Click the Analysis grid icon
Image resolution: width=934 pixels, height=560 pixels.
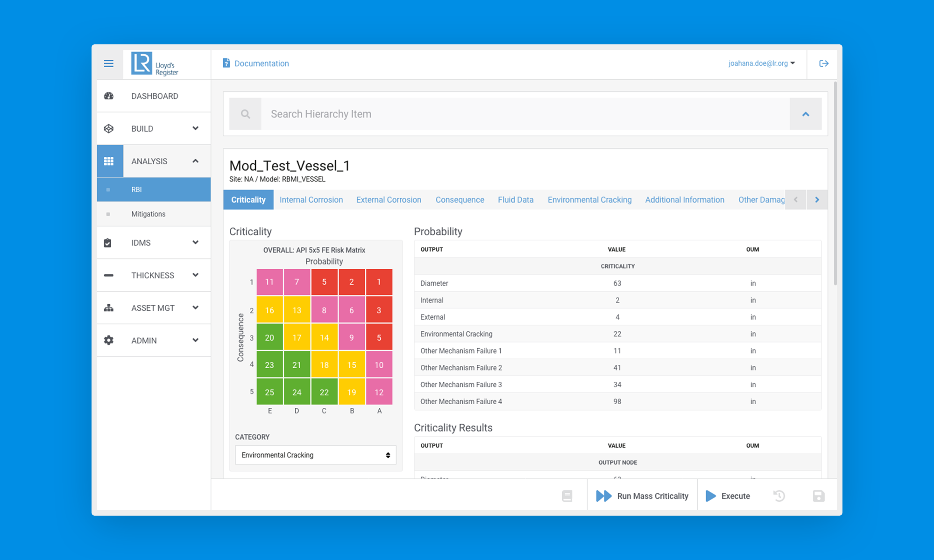point(109,161)
